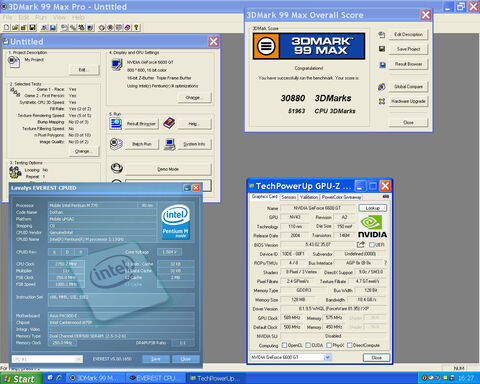The height and width of the screenshot is (384, 480).
Task: Click the bus interface question mark in GPU-Z
Action: coord(385,263)
